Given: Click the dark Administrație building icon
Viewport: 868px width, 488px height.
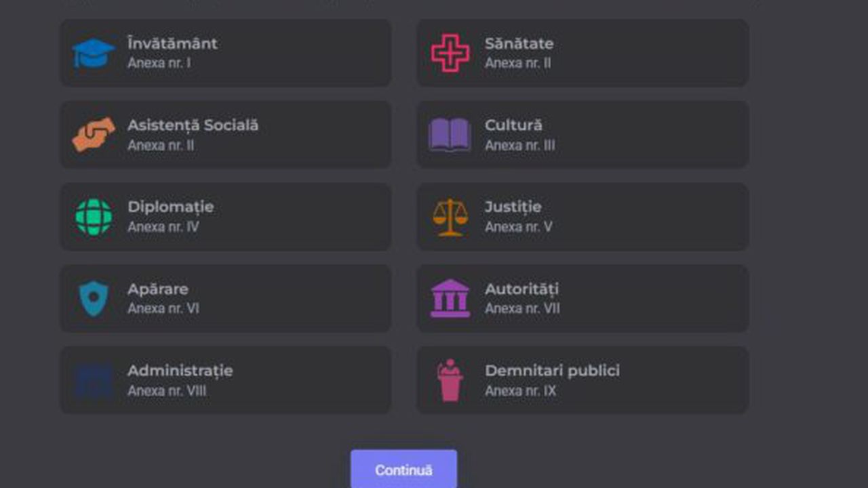Looking at the screenshot, I should pyautogui.click(x=94, y=381).
